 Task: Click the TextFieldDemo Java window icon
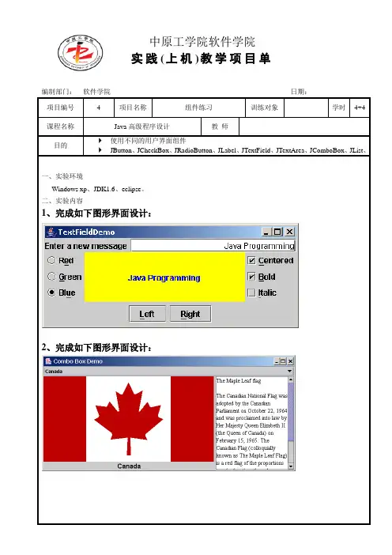51,232
